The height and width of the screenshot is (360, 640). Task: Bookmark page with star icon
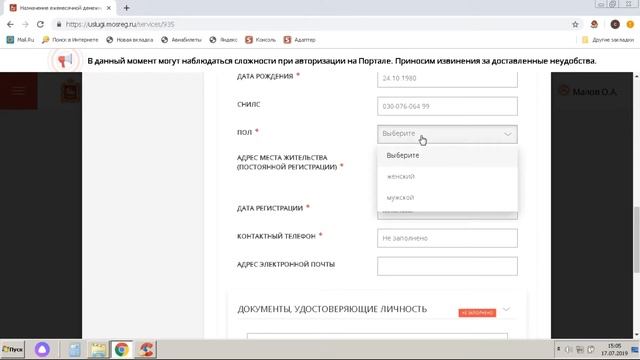[x=575, y=24]
